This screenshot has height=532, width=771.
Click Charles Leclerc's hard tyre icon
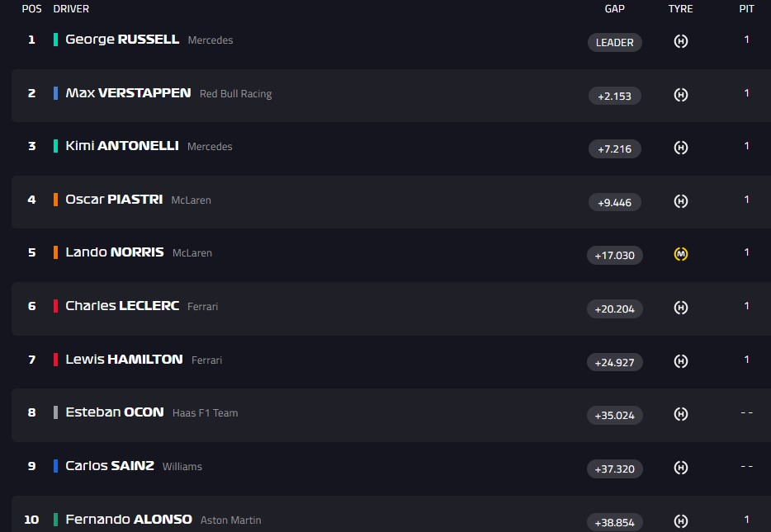click(681, 308)
